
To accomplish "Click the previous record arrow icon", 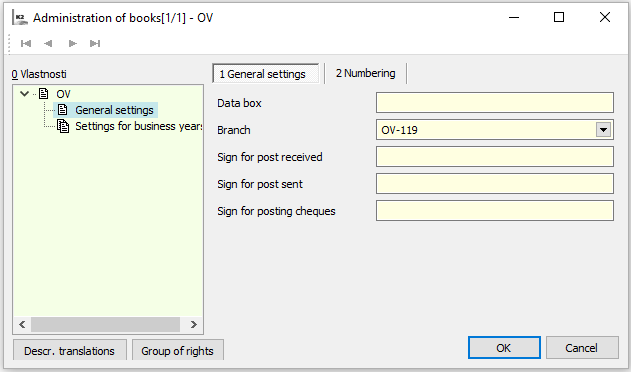I will pyautogui.click(x=48, y=43).
